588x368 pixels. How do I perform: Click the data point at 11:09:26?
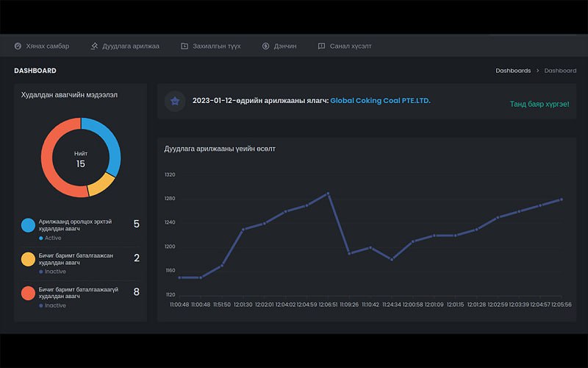click(349, 253)
